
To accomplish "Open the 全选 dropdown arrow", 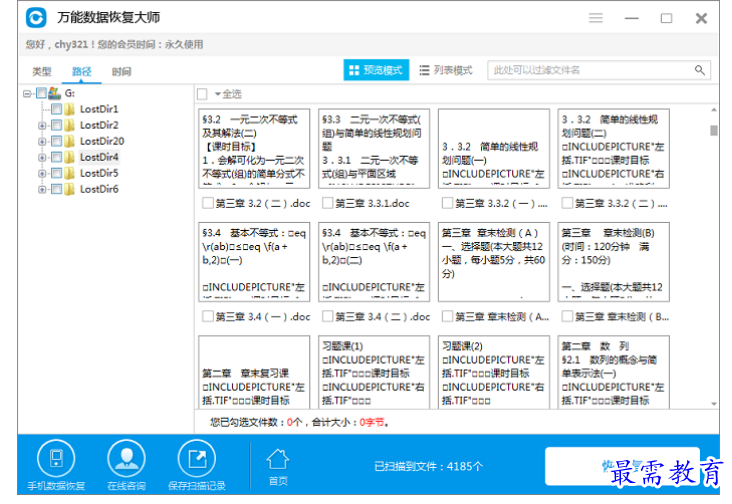I will [x=218, y=94].
